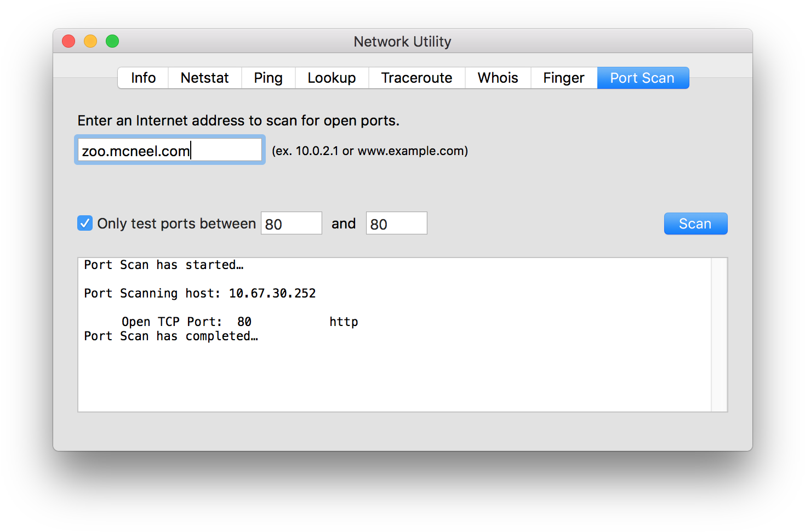Click the results pane vertical scrollbar
This screenshot has height=532, width=805.
(x=719, y=334)
